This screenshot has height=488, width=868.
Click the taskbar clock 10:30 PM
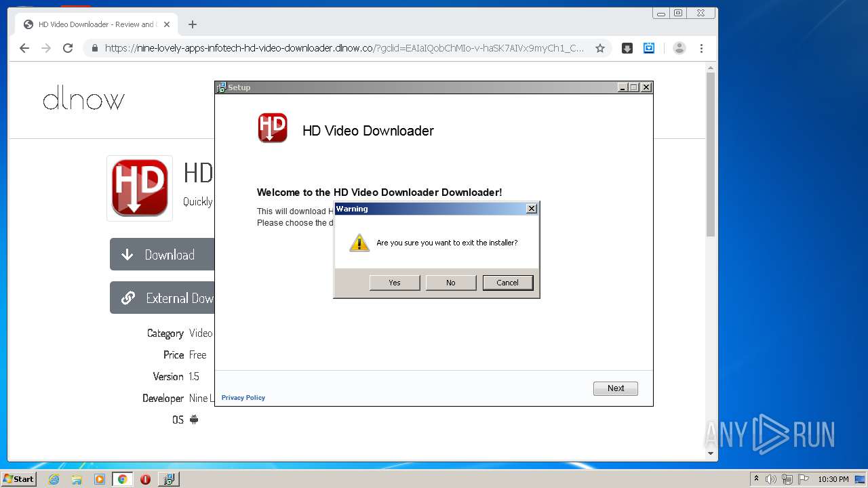(833, 479)
